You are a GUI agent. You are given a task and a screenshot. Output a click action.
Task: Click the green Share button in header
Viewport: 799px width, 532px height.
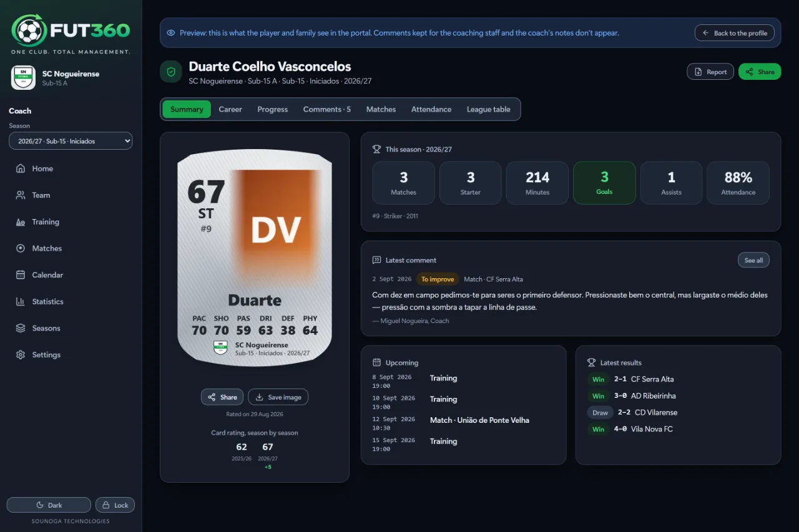[x=760, y=72]
